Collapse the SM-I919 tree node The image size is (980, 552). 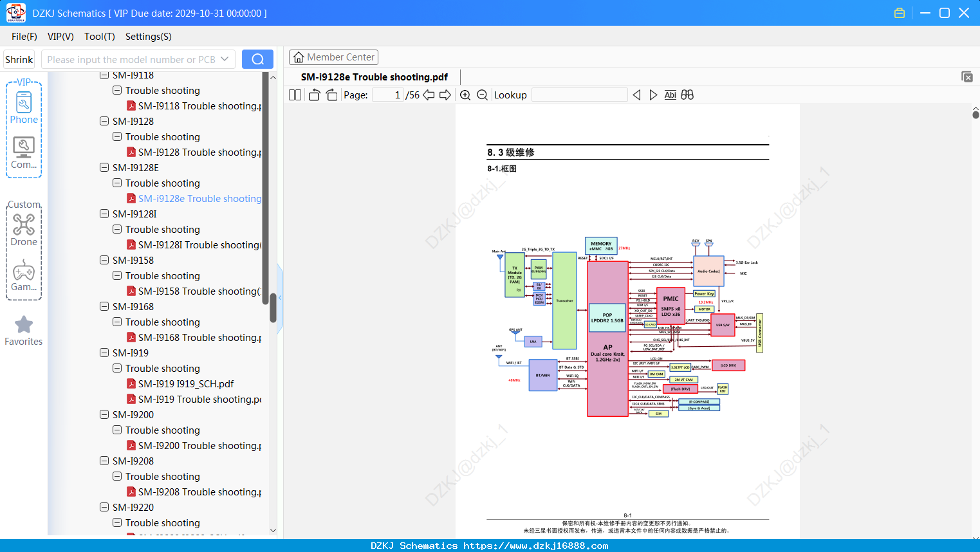click(x=104, y=353)
